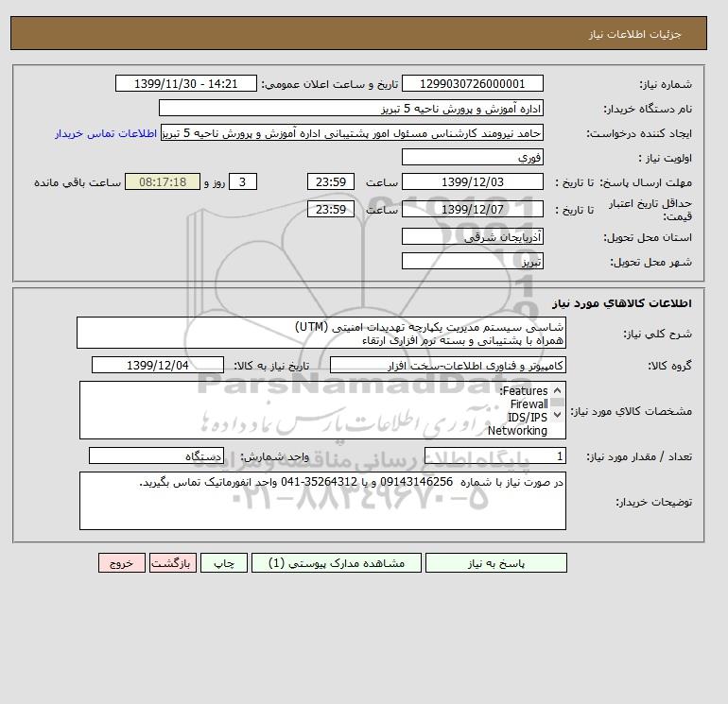Click the توضیحات خریدار label

pos(653,502)
